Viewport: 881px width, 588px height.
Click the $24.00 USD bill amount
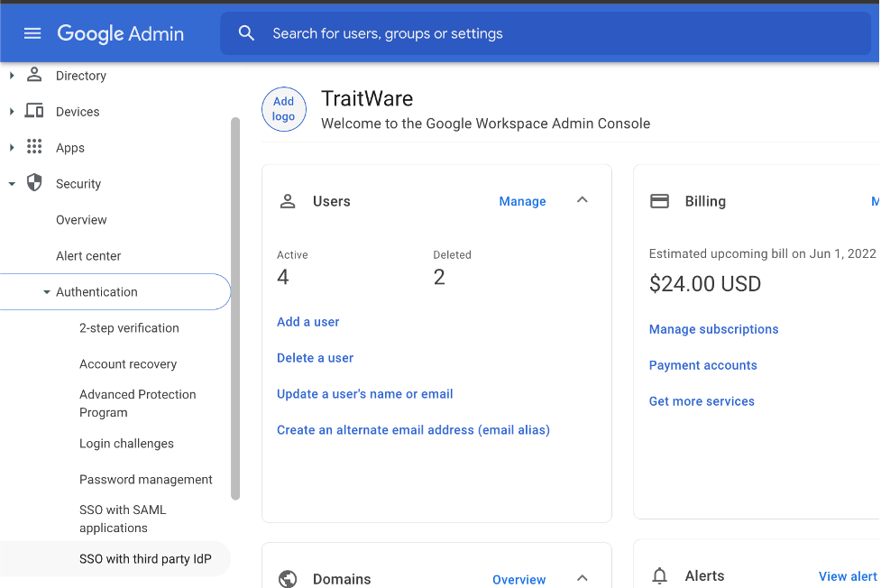coord(705,284)
